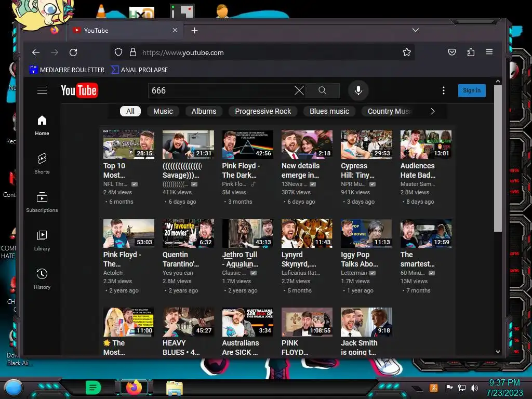532x399 pixels.
Task: Open the Top 10 Most video title
Action: pos(114,170)
